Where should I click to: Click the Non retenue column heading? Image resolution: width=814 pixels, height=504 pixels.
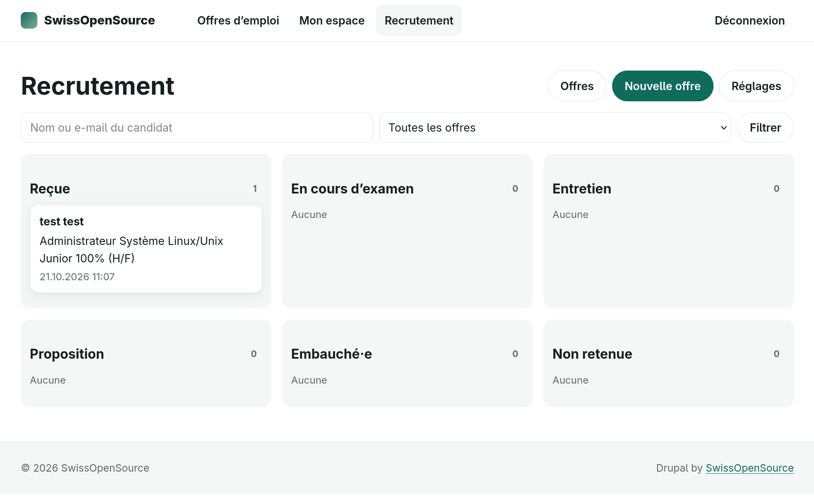pos(592,354)
